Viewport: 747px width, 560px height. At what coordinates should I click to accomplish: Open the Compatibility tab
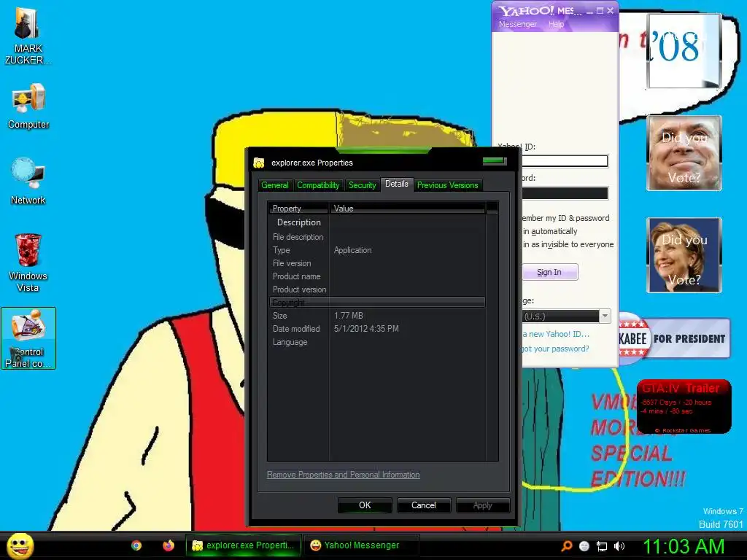click(318, 185)
